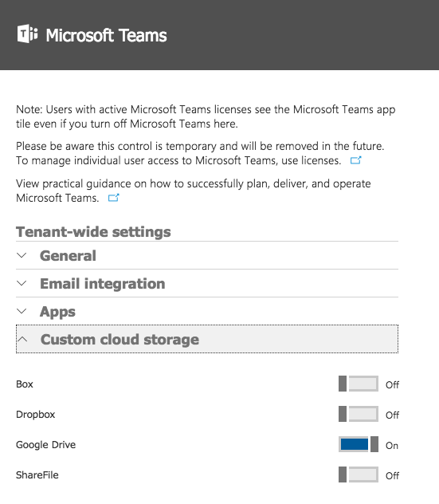Enable the Box storage toggle
439x504 pixels.
pyautogui.click(x=359, y=384)
